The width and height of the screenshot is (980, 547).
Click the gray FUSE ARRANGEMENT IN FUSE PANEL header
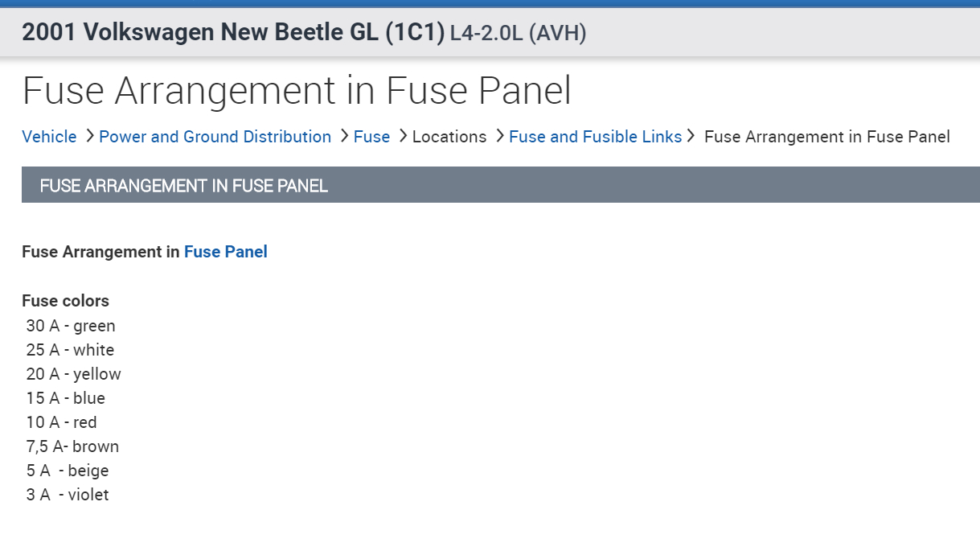(x=183, y=186)
